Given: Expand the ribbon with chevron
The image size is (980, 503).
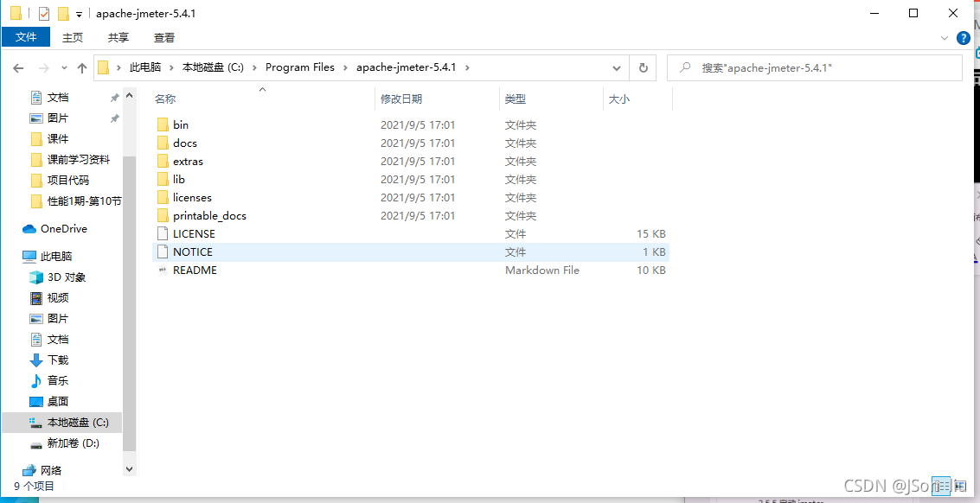Looking at the screenshot, I should point(945,38).
